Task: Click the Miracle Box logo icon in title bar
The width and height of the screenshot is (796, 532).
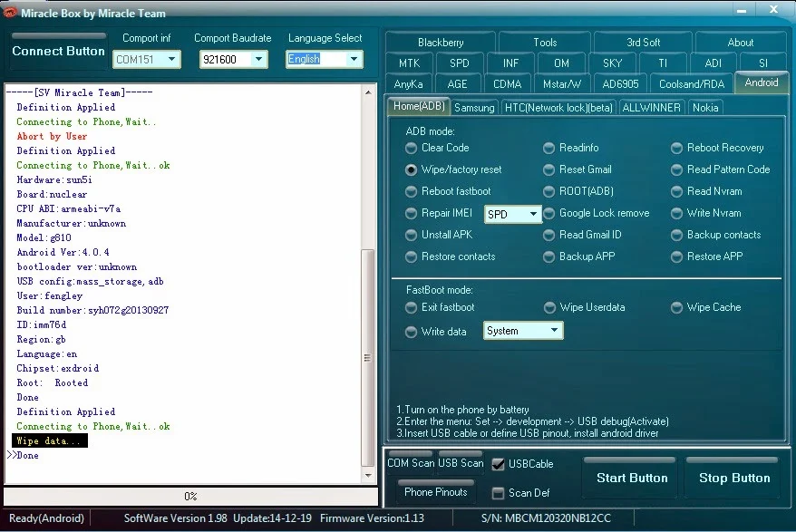Action: point(10,13)
